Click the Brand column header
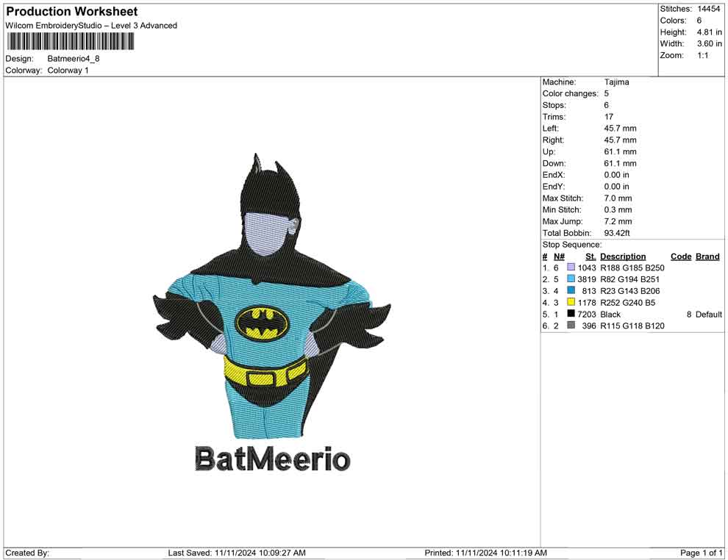Screen dimensions: 728x560 click(707, 256)
